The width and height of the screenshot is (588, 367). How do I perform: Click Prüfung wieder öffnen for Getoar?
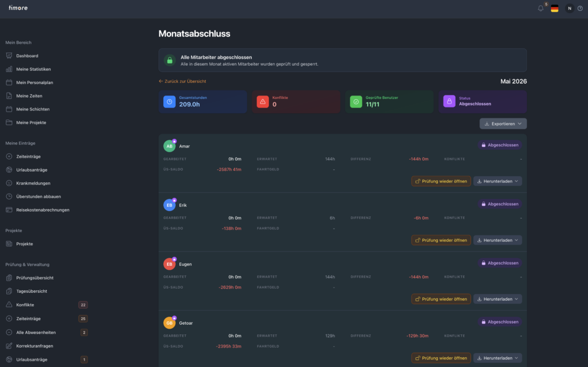click(x=441, y=358)
